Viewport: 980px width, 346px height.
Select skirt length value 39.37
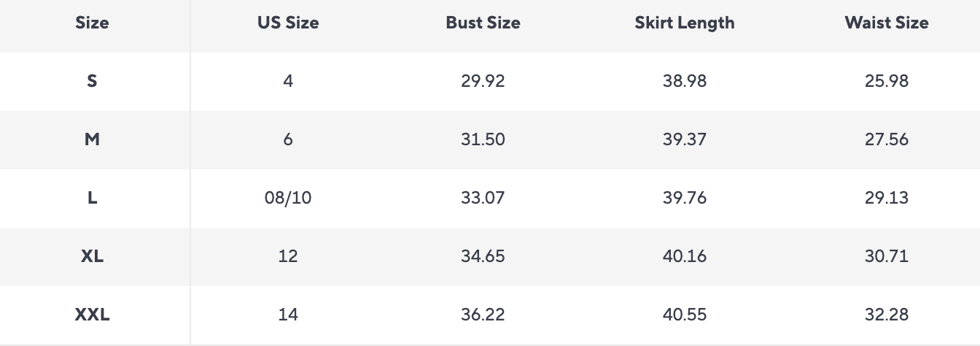coord(685,139)
